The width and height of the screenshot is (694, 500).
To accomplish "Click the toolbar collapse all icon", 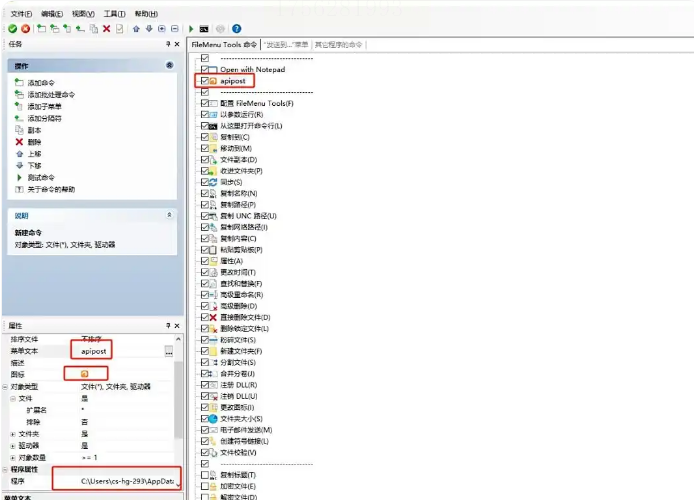I will [175, 29].
